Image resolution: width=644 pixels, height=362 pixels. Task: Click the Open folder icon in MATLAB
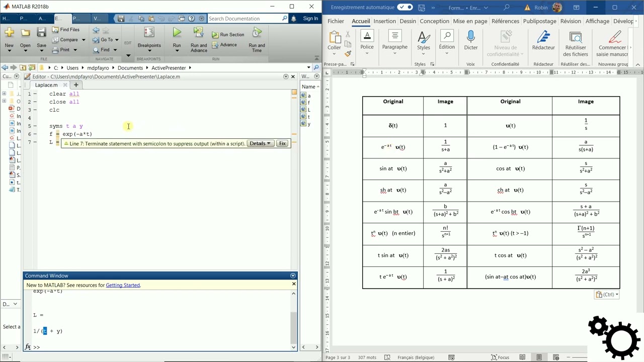25,33
